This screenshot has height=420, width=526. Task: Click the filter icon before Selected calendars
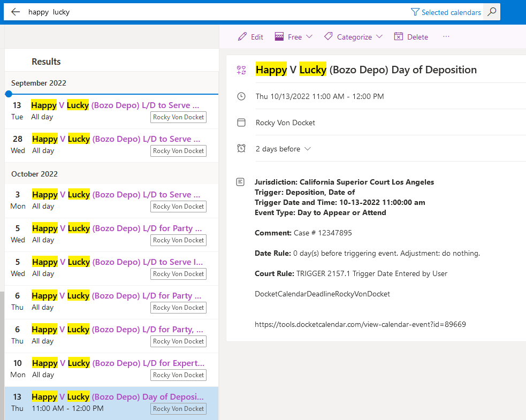tap(414, 12)
